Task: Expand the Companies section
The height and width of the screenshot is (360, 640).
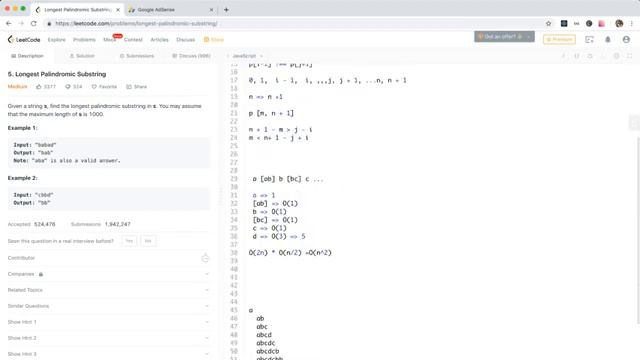Action: click(108, 274)
